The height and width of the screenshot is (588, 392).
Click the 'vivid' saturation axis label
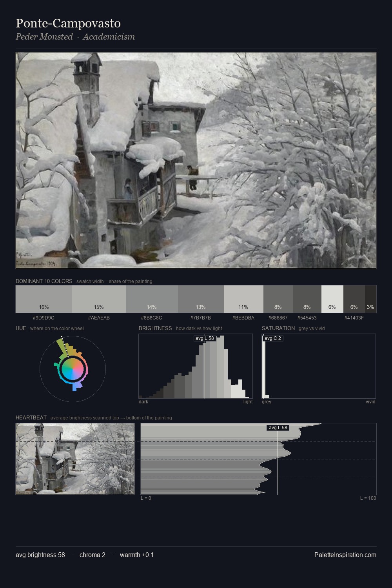pyautogui.click(x=370, y=402)
